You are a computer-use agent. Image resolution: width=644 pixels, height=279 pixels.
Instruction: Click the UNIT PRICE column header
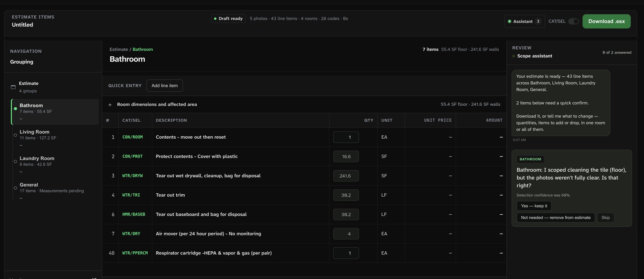(x=438, y=120)
